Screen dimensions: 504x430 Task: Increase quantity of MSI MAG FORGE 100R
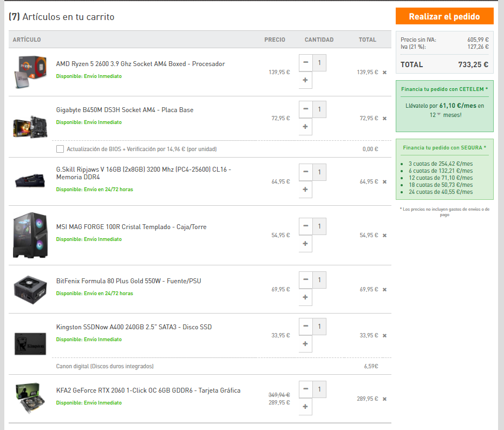click(305, 244)
